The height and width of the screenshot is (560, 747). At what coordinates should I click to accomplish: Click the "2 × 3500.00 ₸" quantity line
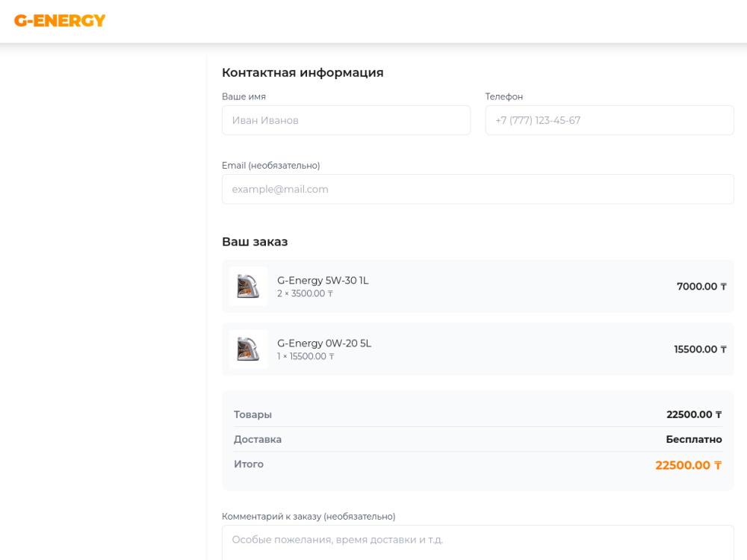pos(305,293)
